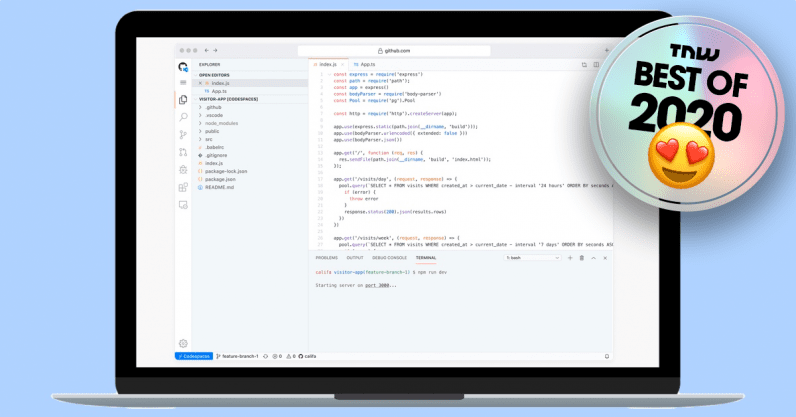Close the index.js editor tab

click(343, 65)
